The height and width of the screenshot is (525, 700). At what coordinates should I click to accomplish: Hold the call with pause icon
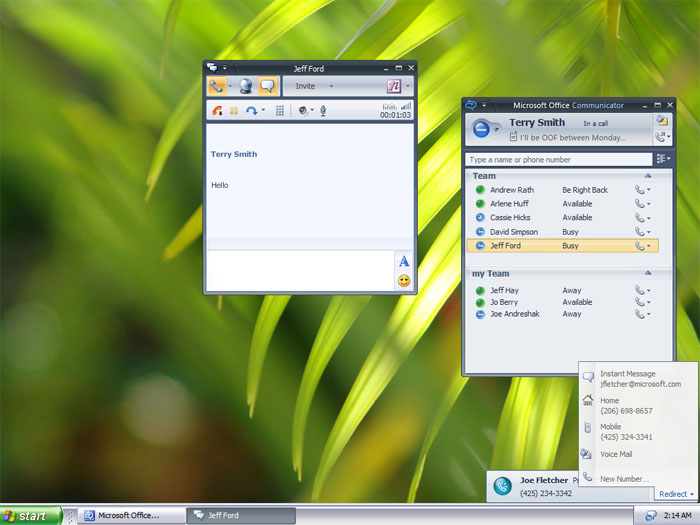tap(233, 111)
